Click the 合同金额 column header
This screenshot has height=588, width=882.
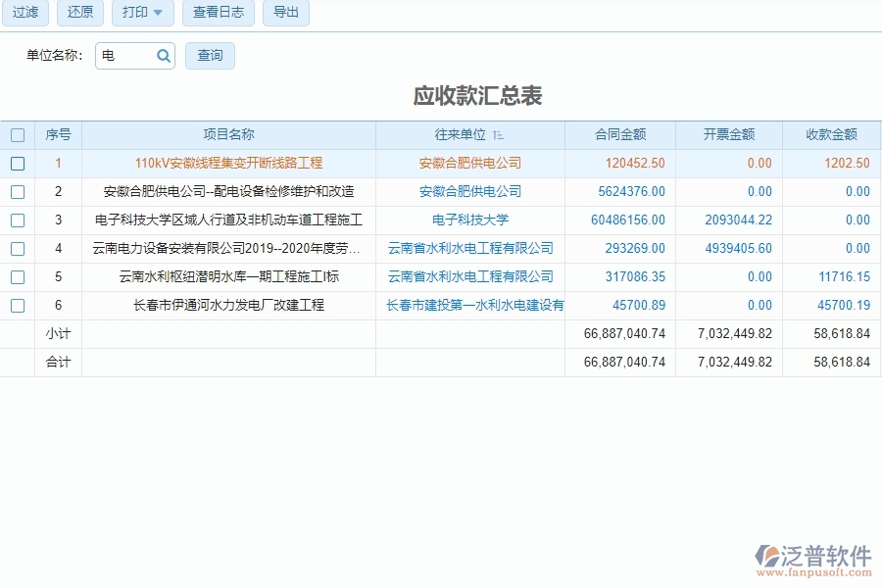point(619,134)
